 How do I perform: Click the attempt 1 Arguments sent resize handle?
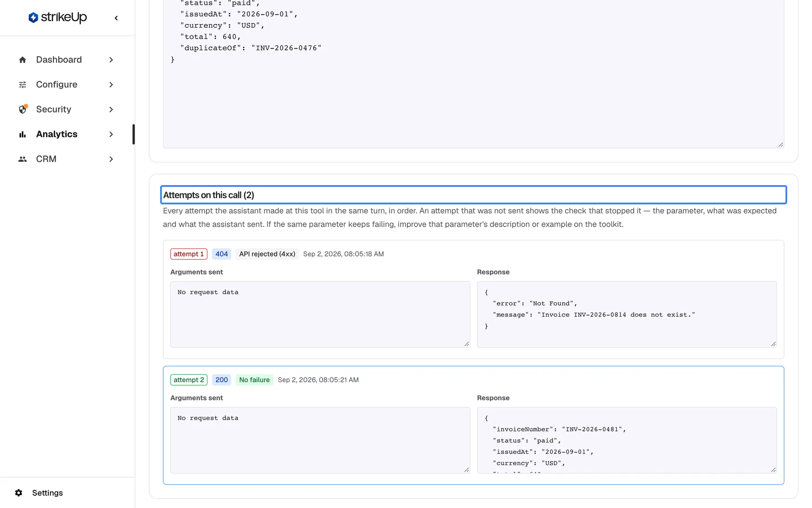pyautogui.click(x=467, y=344)
